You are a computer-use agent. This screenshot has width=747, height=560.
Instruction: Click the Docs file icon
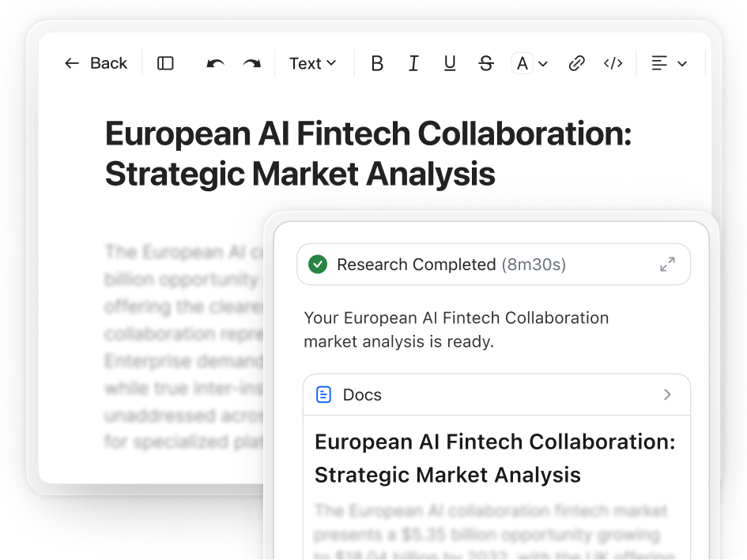[x=323, y=394]
